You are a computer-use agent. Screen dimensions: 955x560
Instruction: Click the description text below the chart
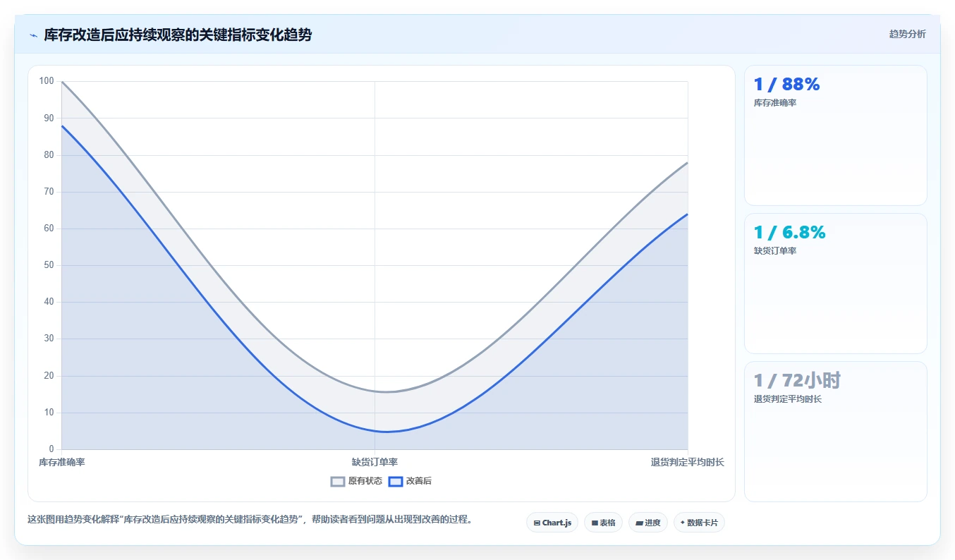(250, 520)
